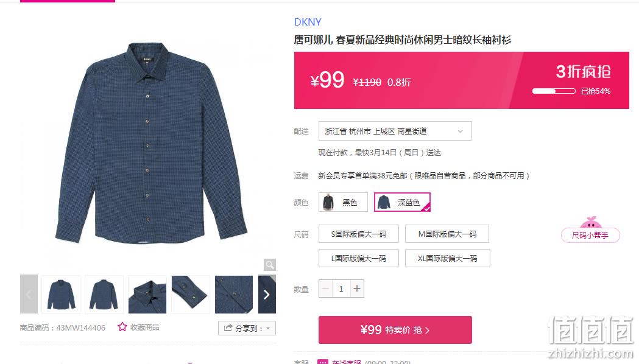The height and width of the screenshot is (364, 639).
Task: Click the star icon to favorite product
Action: tap(122, 327)
